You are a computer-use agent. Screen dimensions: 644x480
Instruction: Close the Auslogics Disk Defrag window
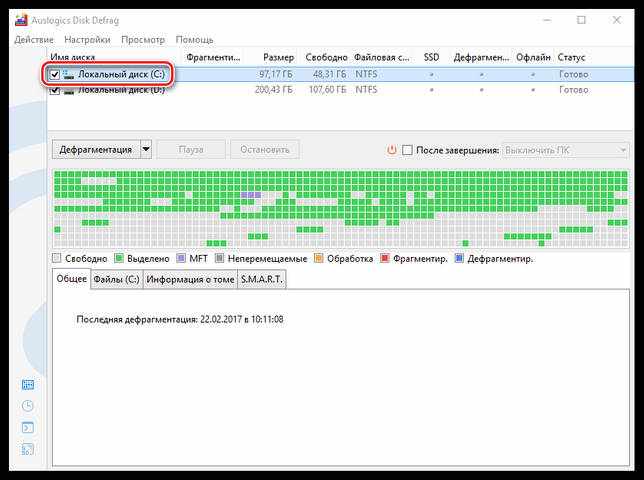[x=616, y=20]
